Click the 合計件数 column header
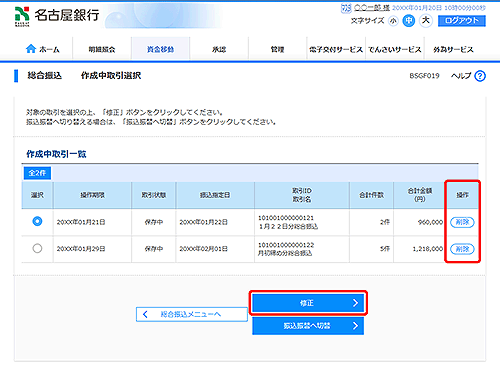The image size is (500, 380). click(x=371, y=195)
